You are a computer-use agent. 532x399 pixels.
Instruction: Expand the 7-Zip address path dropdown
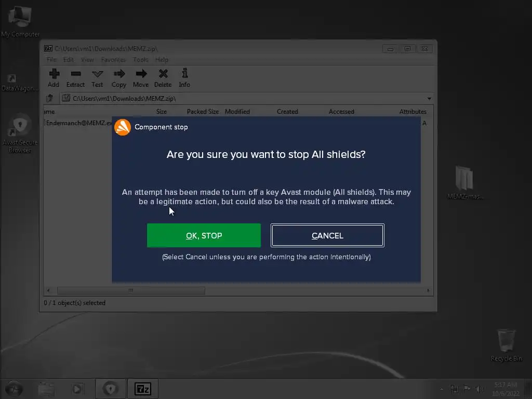coord(429,98)
